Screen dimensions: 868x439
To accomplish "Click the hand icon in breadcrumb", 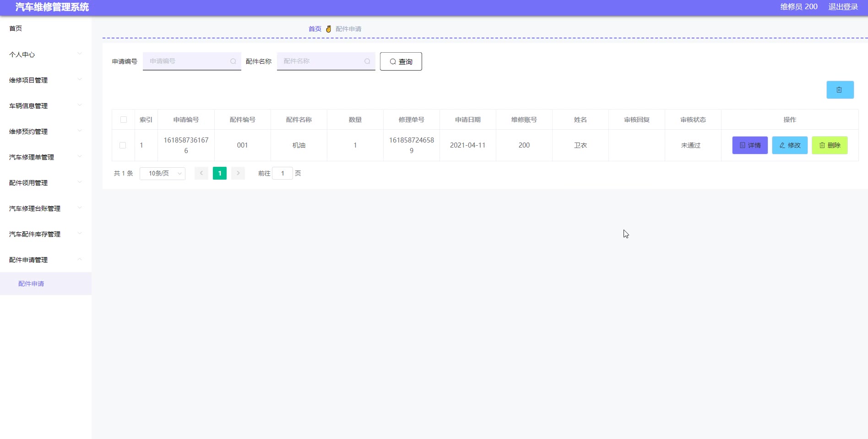I will tap(328, 29).
